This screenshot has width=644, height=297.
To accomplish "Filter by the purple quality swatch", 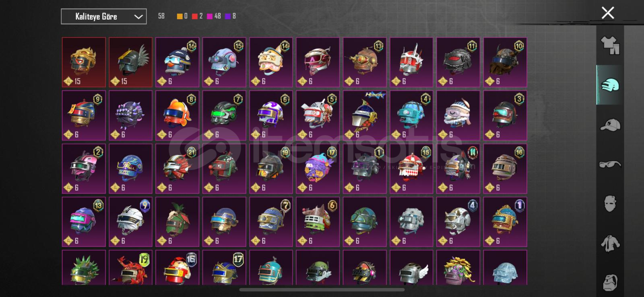I will coord(228,16).
